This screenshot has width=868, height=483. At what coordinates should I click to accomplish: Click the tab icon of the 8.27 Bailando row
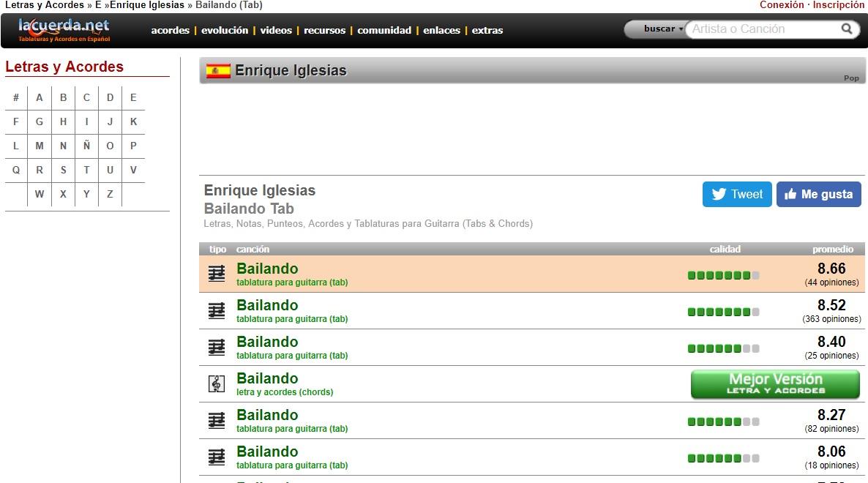[x=217, y=420]
